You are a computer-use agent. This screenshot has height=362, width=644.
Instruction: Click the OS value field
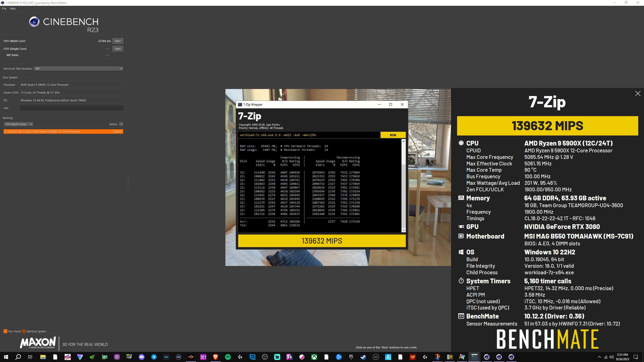point(71,100)
